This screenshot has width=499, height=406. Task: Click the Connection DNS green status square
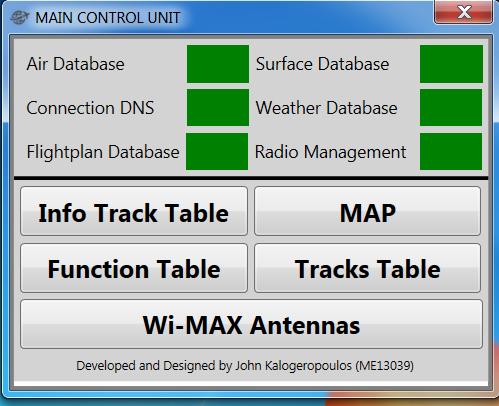[218, 107]
